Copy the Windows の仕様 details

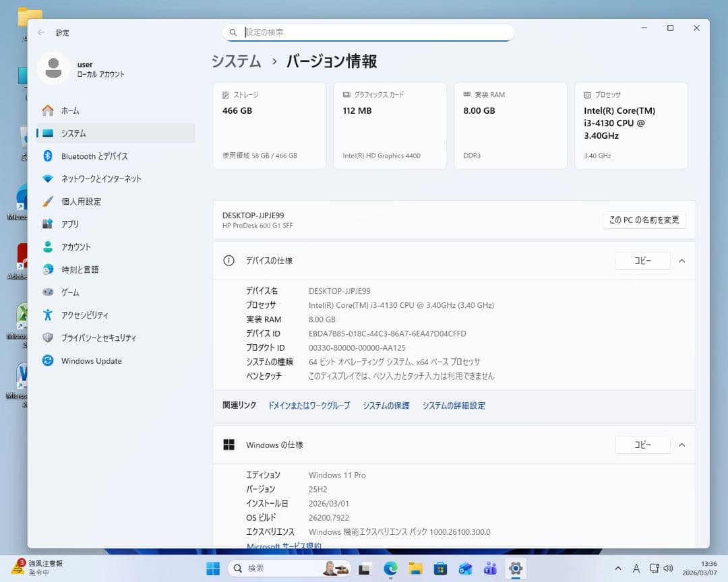coord(642,445)
